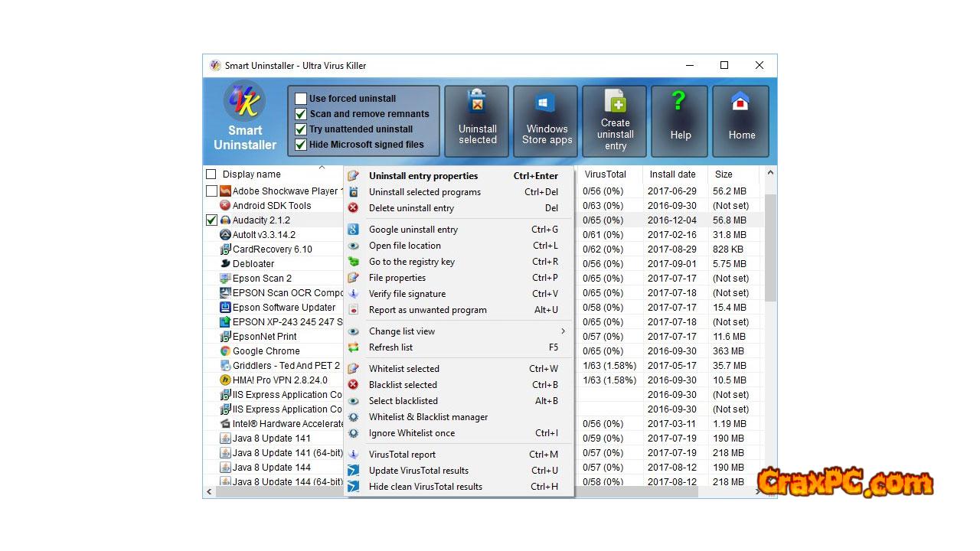Click the Display name column sort arrow
Image resolution: width=980 pixels, height=551 pixels.
click(x=322, y=168)
